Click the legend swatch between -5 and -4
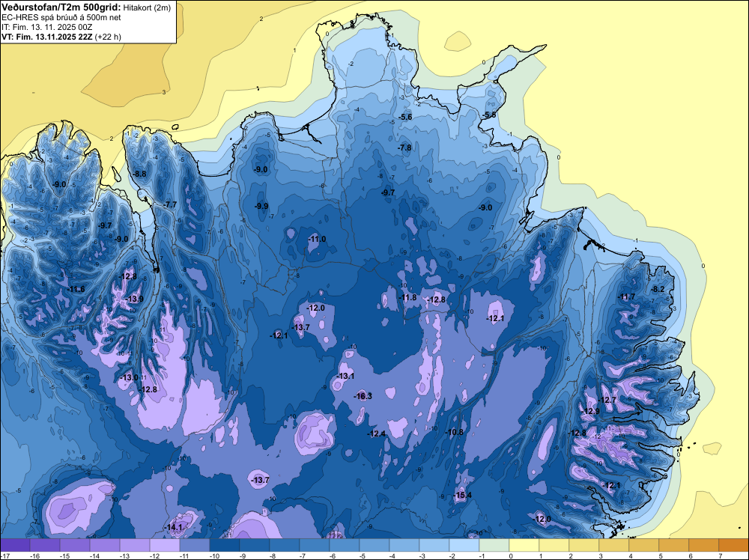 (374, 545)
